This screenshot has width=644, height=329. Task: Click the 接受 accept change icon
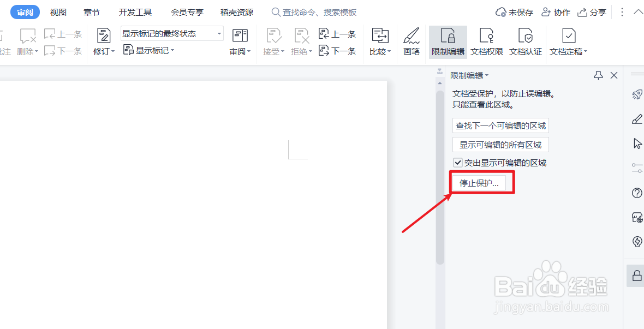pos(273,35)
